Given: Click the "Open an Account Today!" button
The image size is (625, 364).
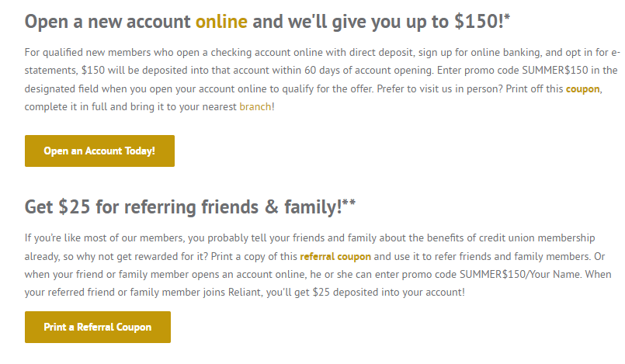Looking at the screenshot, I should pyautogui.click(x=99, y=151).
